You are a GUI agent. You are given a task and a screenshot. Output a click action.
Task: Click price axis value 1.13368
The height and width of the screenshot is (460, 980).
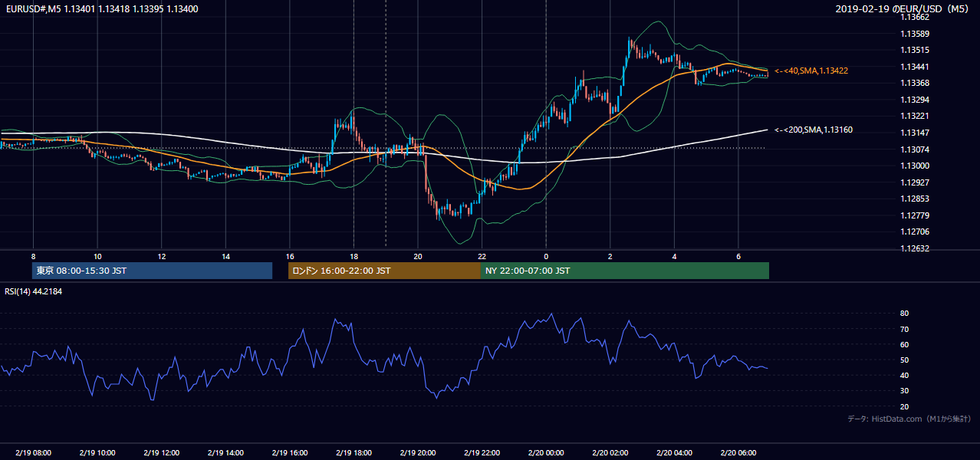914,84
